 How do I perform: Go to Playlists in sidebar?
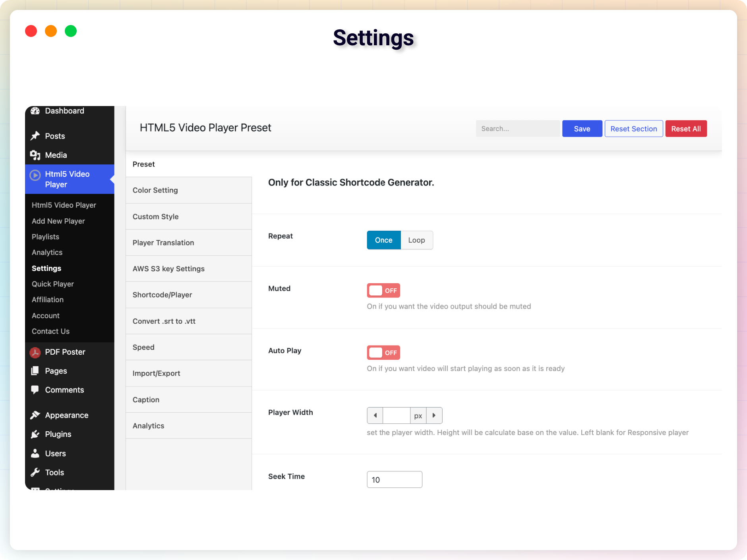coord(45,237)
